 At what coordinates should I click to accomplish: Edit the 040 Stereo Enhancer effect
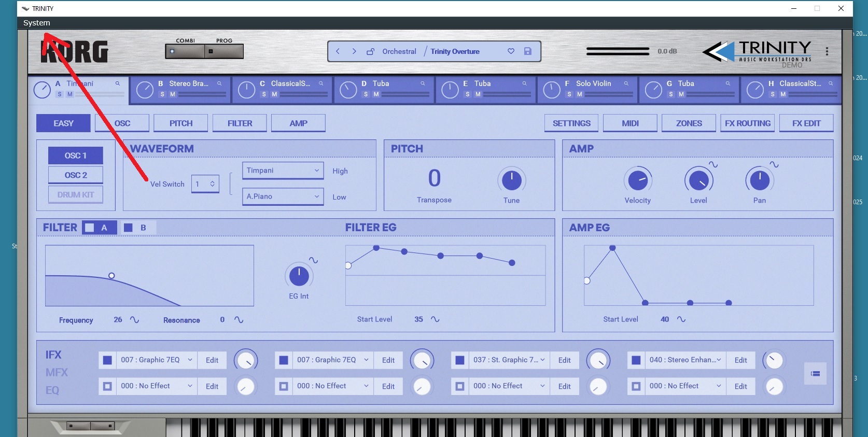pos(741,360)
